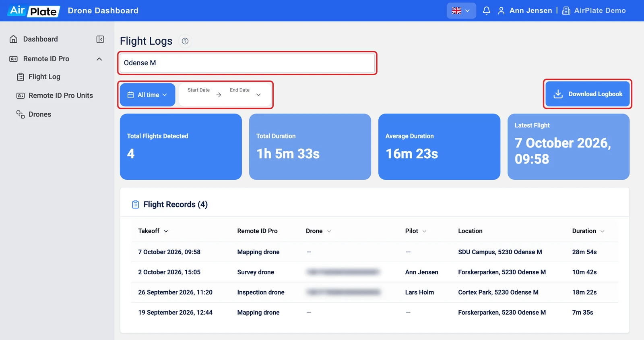Viewport: 644px width, 340px height.
Task: Click the Dashboard home icon
Action: pyautogui.click(x=13, y=39)
